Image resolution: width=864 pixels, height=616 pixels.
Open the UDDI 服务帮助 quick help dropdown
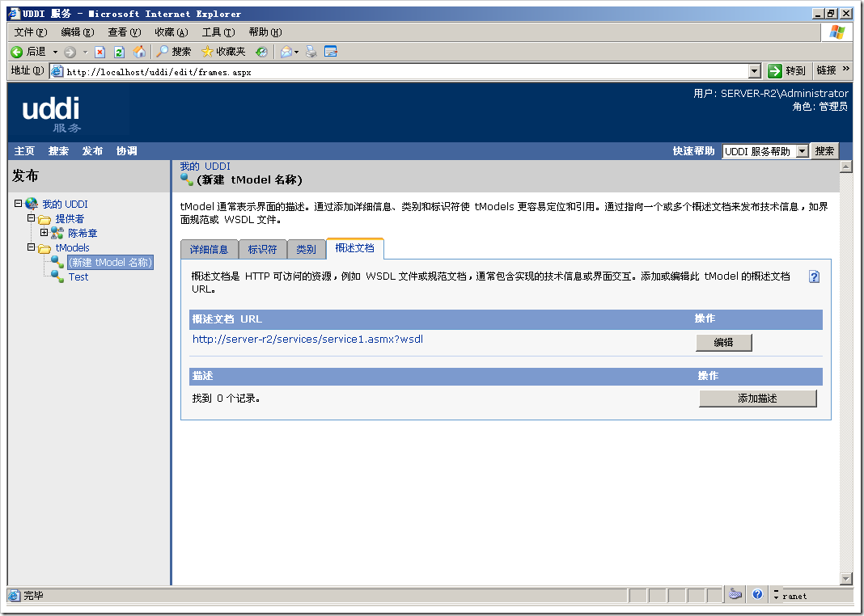tap(803, 151)
